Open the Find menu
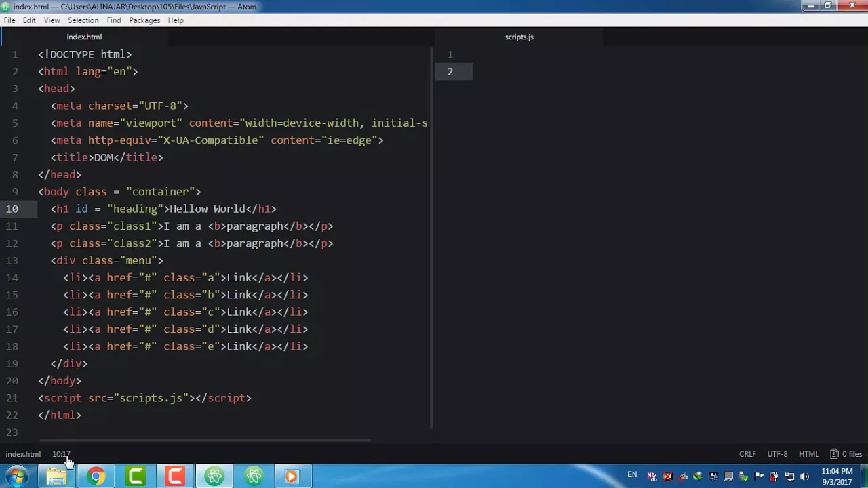The height and width of the screenshot is (488, 868). [114, 20]
